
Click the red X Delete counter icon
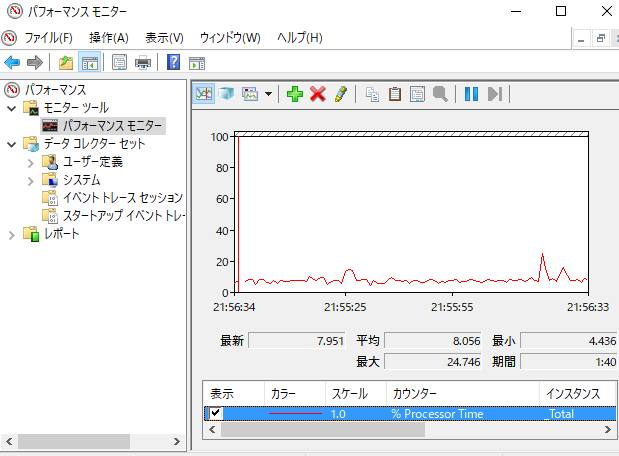[x=318, y=94]
